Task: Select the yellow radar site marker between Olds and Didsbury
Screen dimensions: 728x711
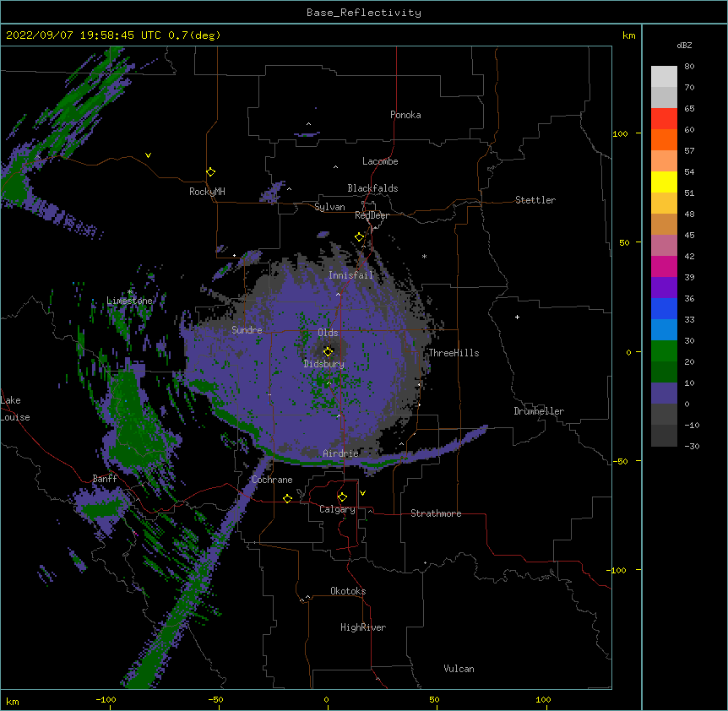Action: [x=328, y=351]
